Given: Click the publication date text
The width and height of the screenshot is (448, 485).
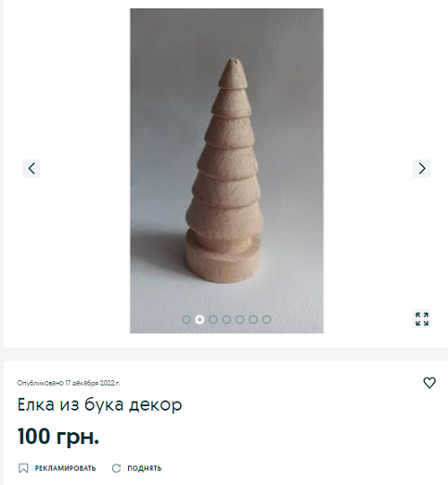Looking at the screenshot, I should 69,383.
